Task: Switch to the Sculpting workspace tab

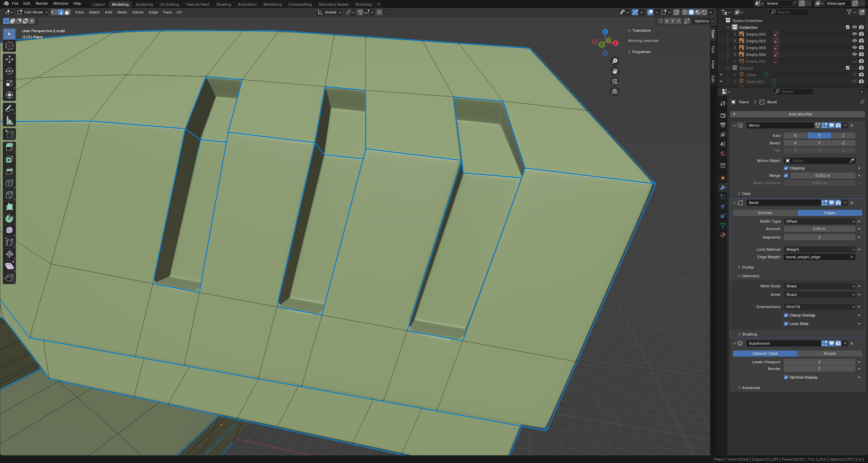Action: tap(144, 4)
